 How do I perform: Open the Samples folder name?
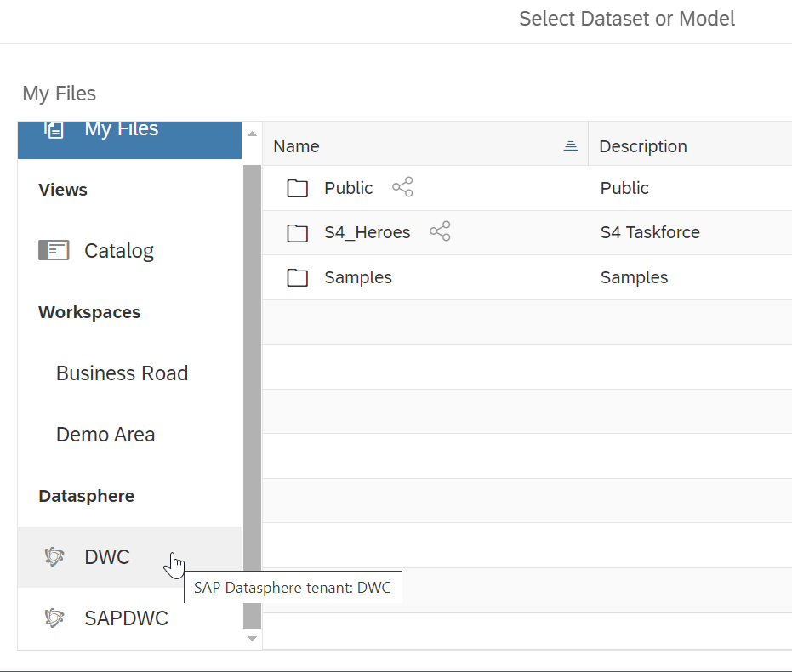coord(358,277)
